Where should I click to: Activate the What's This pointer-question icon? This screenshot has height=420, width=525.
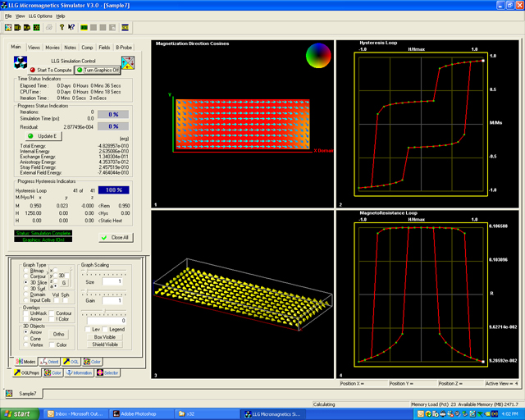click(71, 27)
